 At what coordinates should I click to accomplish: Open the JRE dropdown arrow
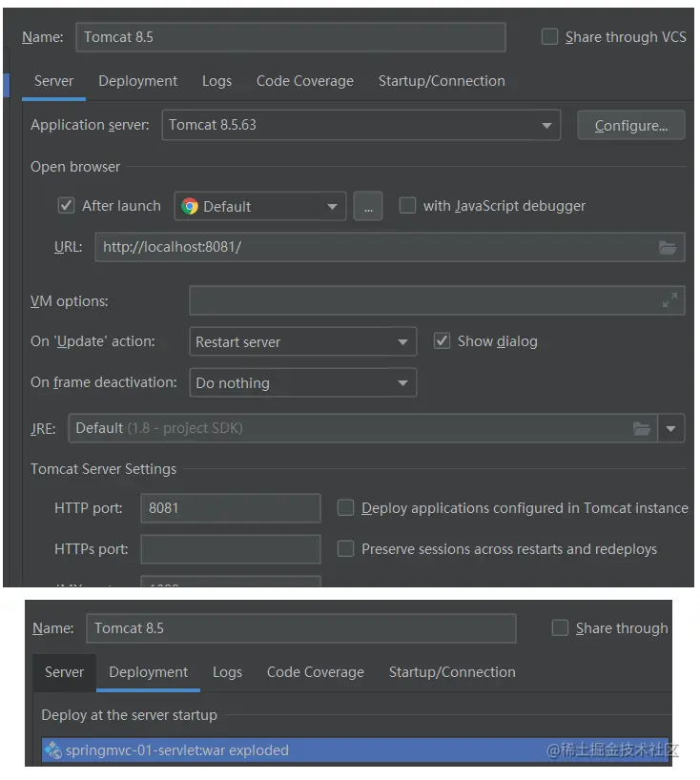(x=670, y=428)
